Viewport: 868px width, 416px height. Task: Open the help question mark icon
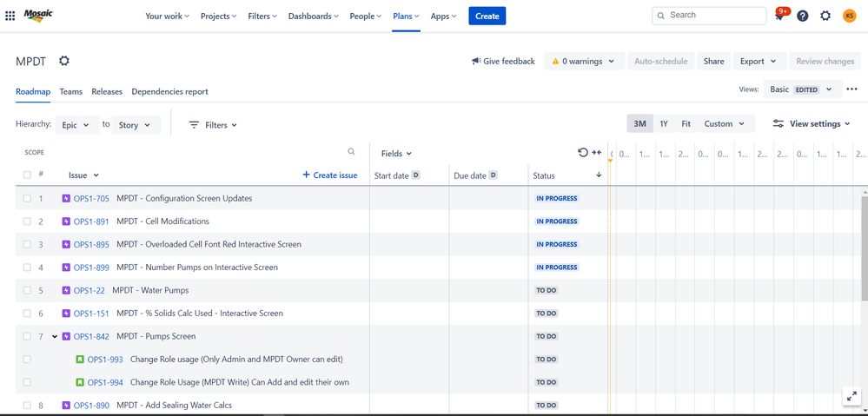(x=802, y=16)
